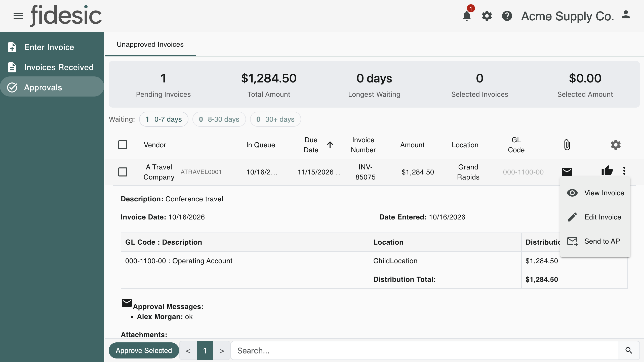Screen dimensions: 644x362
Task: Go to the next page arrow
Action: 222,350
